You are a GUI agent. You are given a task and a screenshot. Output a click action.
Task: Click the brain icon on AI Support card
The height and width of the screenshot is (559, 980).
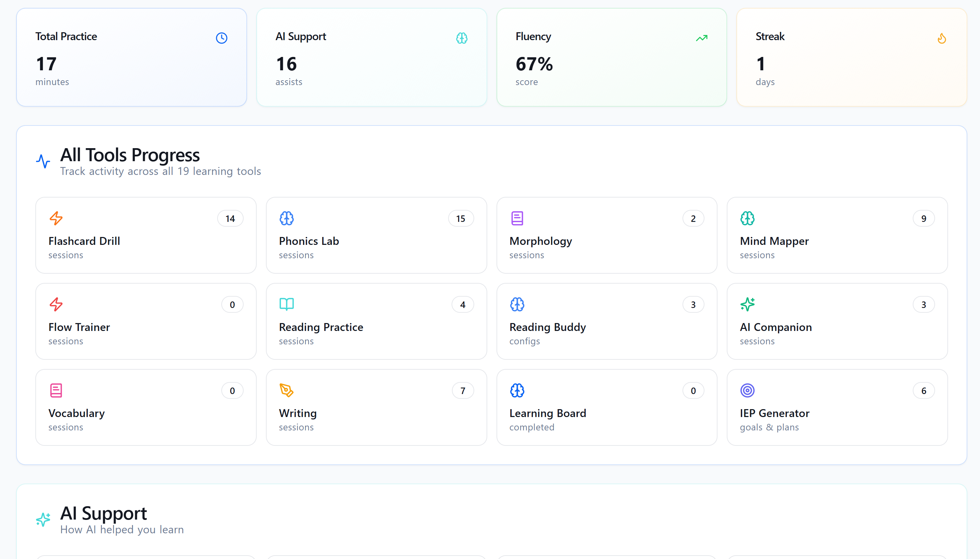462,38
